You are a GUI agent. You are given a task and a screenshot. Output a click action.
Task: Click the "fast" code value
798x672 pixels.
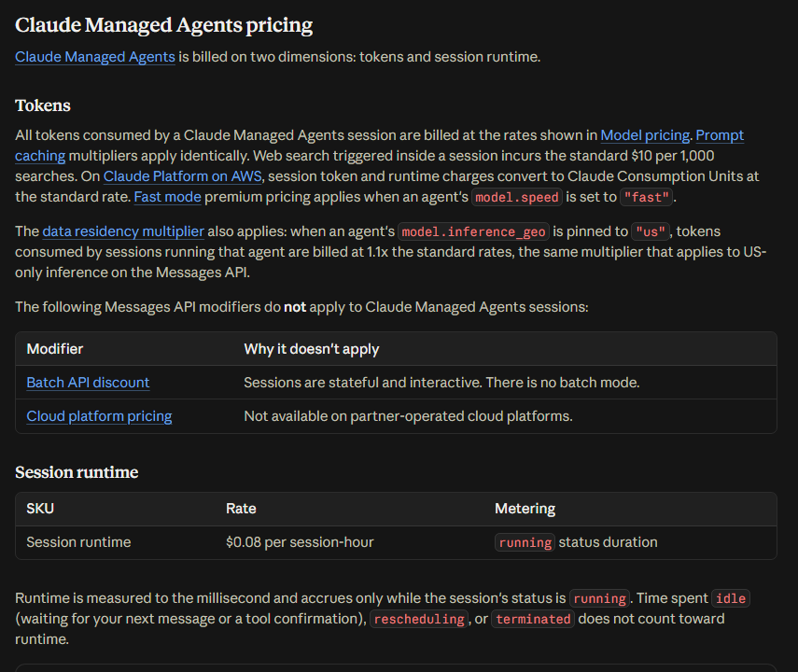(647, 197)
